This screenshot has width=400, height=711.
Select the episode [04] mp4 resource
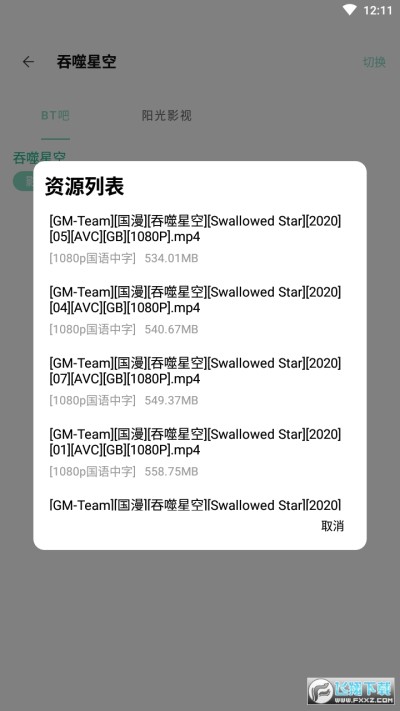[195, 310]
